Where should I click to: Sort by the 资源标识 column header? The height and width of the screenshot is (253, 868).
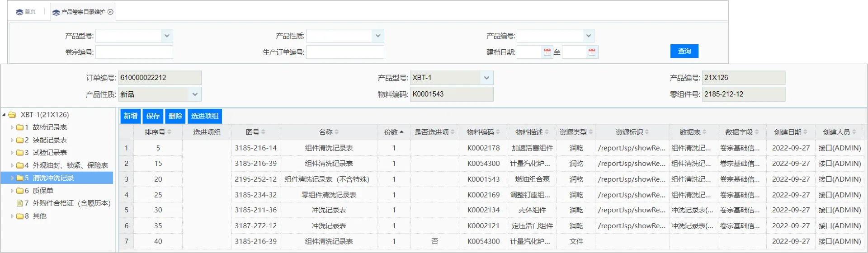[632, 132]
